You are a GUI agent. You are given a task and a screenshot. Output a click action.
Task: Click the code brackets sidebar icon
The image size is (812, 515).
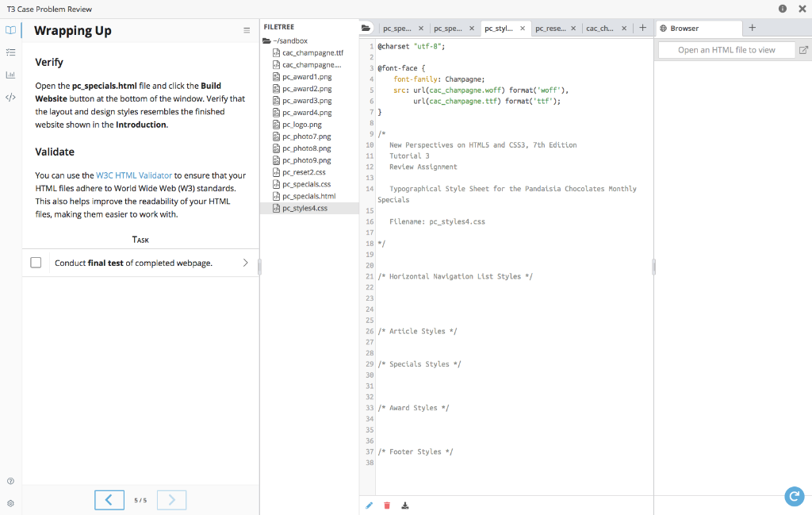tap(10, 98)
